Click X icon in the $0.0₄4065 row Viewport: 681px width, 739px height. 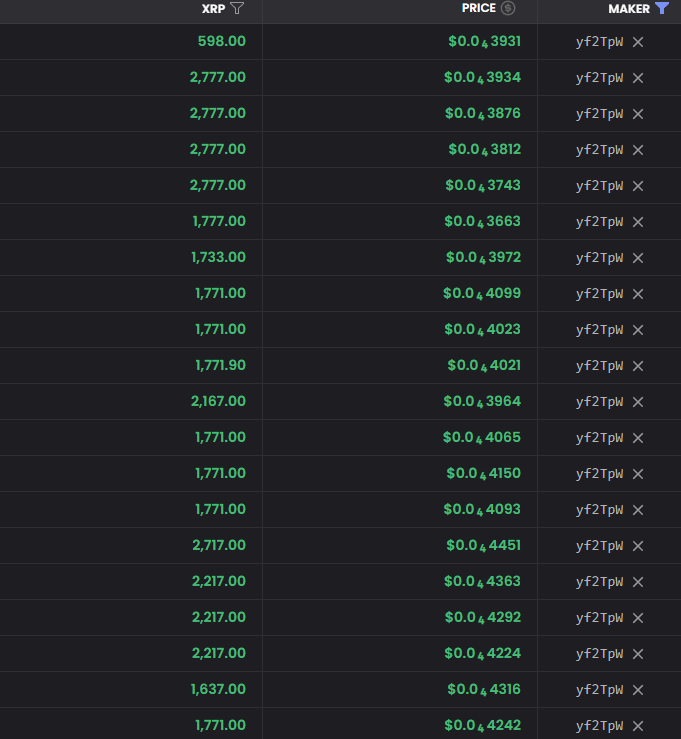(x=638, y=438)
